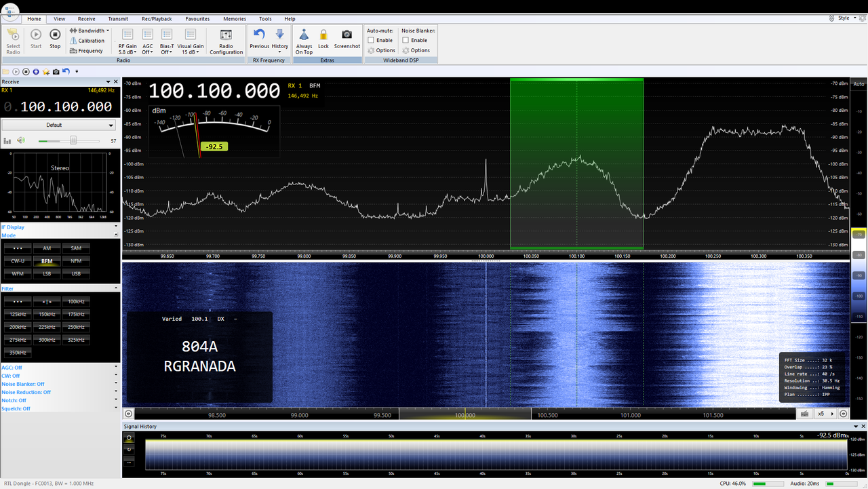Select the WFM mode button

[16, 273]
